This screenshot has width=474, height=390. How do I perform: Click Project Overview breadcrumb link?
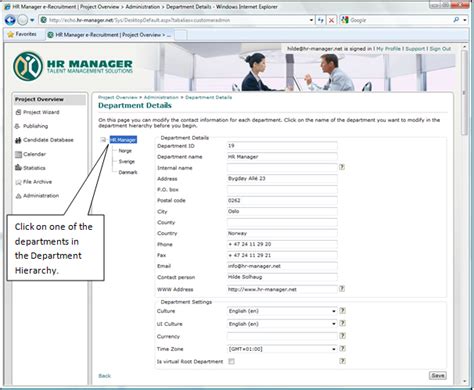(117, 97)
